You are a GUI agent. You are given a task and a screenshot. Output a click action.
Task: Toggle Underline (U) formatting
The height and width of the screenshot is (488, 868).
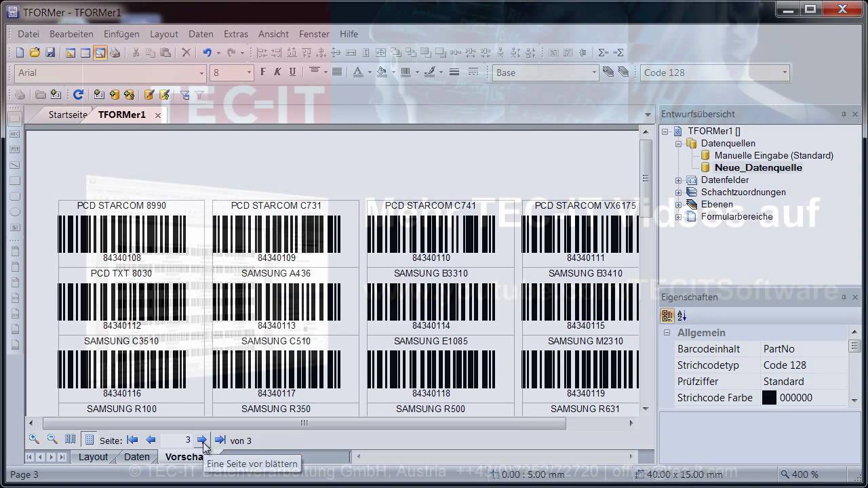pos(293,72)
